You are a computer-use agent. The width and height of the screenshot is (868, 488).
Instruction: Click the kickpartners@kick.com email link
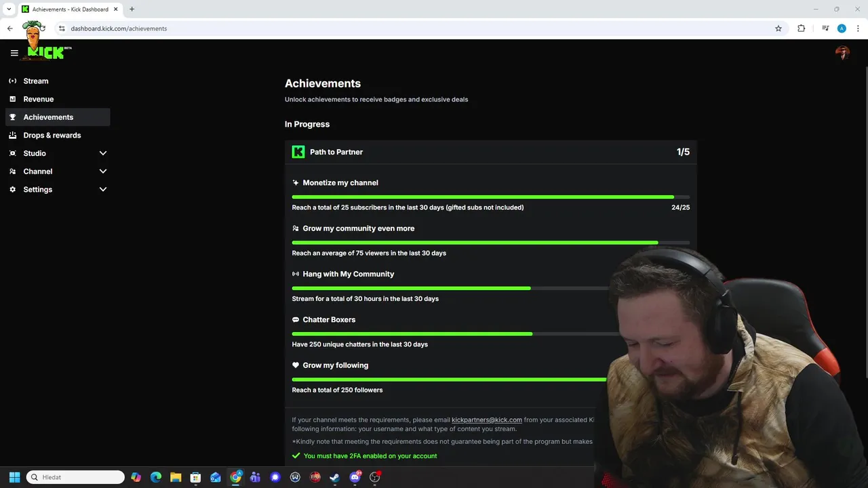487,420
